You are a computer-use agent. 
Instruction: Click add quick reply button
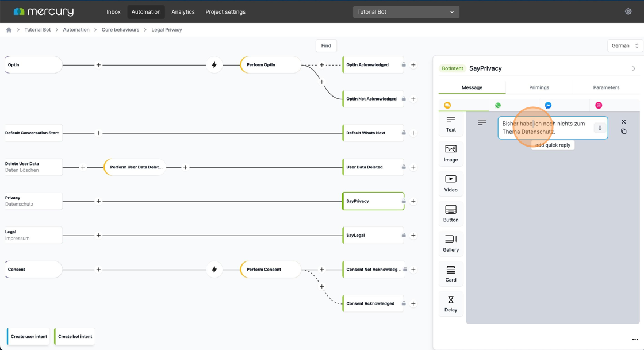tap(553, 145)
